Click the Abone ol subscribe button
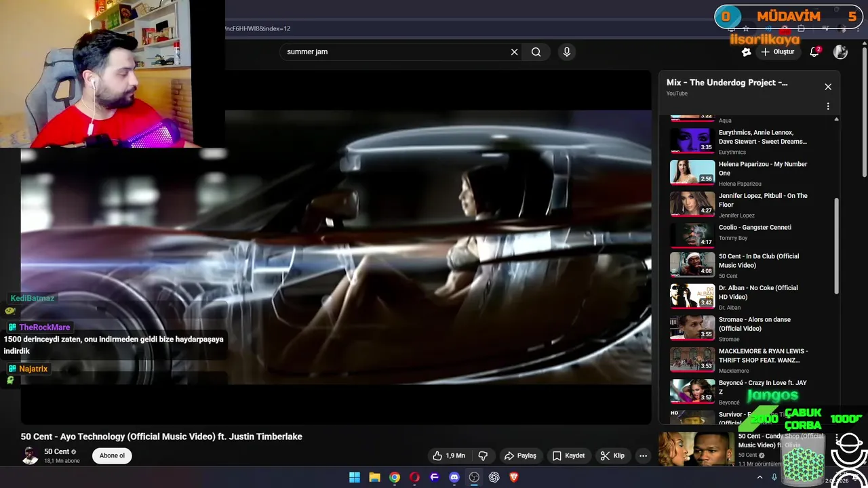Image resolution: width=868 pixels, height=488 pixels. point(112,456)
